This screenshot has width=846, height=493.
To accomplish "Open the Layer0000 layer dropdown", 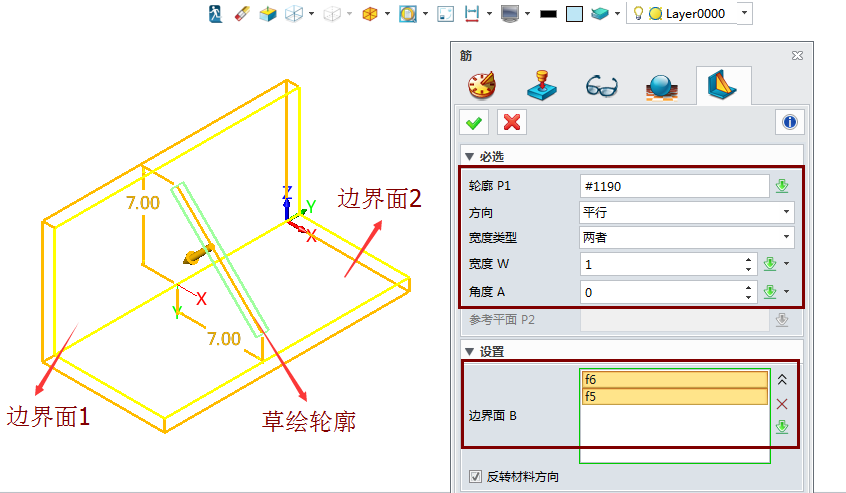I will (x=744, y=14).
